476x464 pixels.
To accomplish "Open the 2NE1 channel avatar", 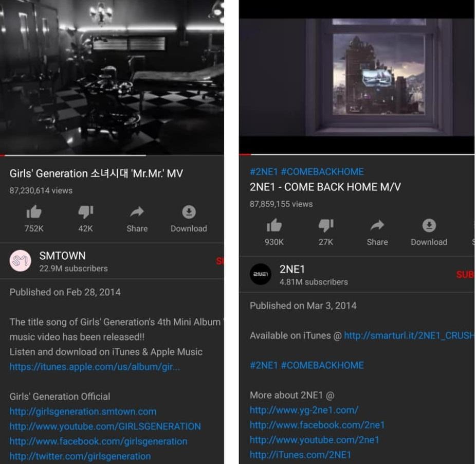I will pyautogui.click(x=261, y=274).
